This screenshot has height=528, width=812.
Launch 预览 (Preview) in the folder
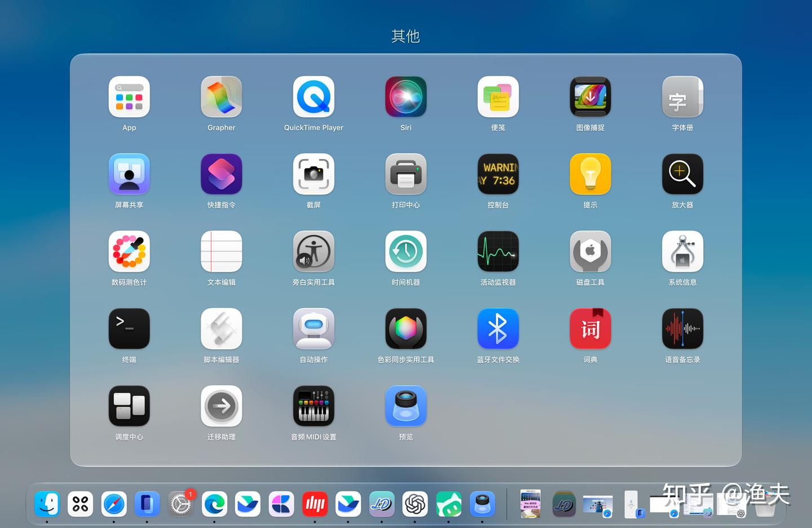coord(406,406)
